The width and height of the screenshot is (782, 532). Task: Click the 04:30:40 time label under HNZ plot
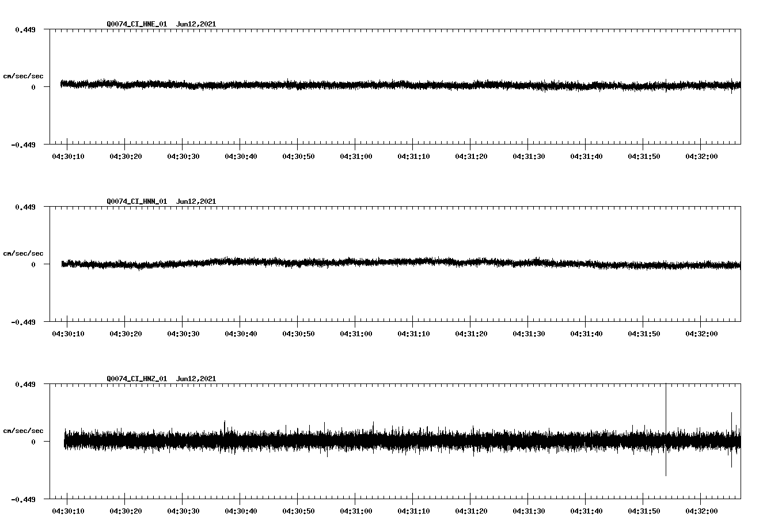coord(241,511)
